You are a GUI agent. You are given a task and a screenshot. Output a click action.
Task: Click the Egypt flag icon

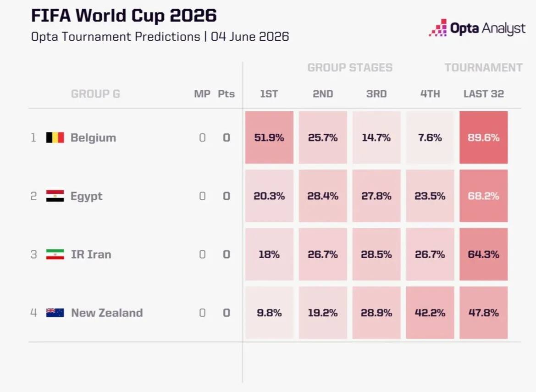55,196
